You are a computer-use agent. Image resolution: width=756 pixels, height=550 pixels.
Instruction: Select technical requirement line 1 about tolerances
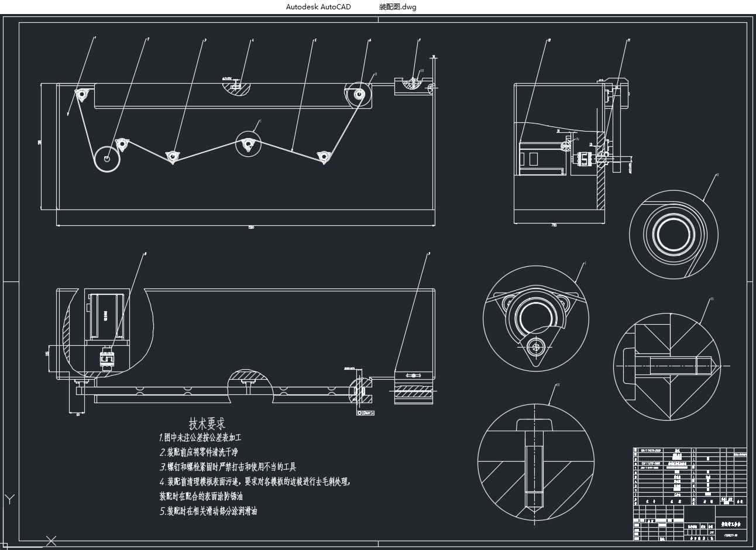200,438
